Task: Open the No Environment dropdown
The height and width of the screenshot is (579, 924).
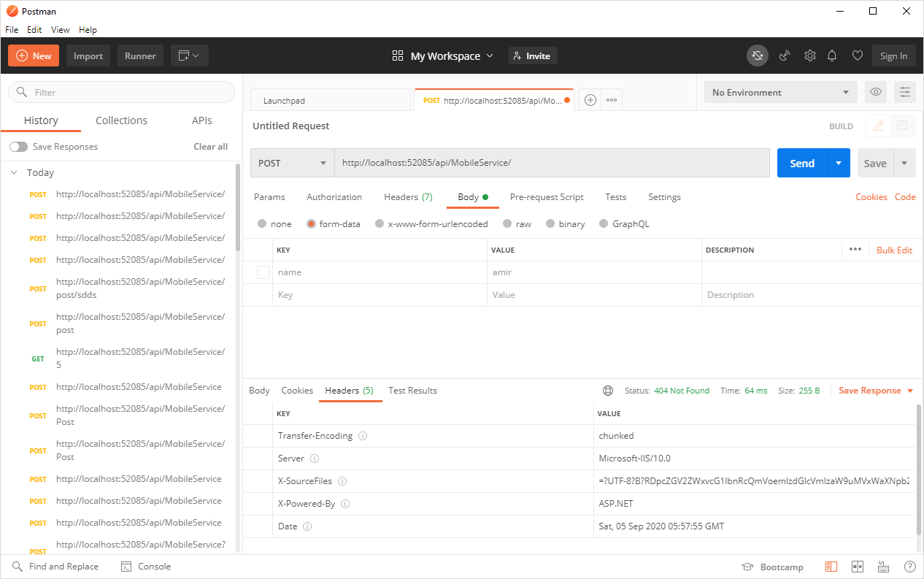Action: click(x=779, y=91)
